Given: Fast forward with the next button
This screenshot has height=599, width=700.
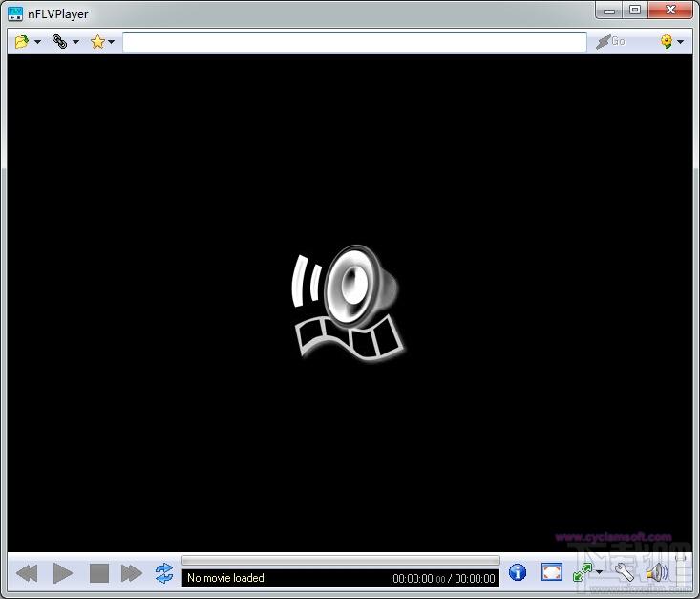Looking at the screenshot, I should 132,573.
